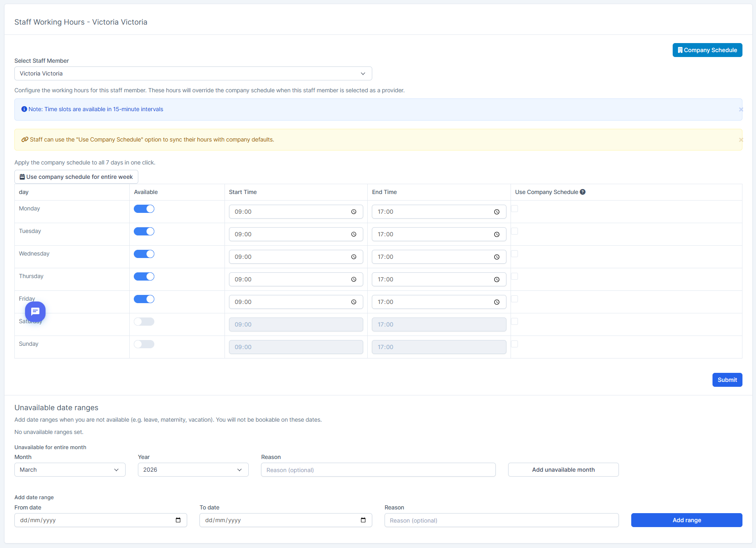Click the Company Schedule button

click(707, 50)
